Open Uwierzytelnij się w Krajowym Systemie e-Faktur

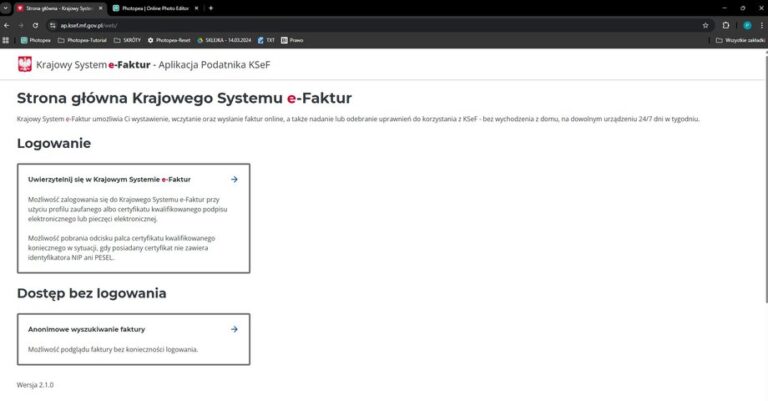click(110, 180)
